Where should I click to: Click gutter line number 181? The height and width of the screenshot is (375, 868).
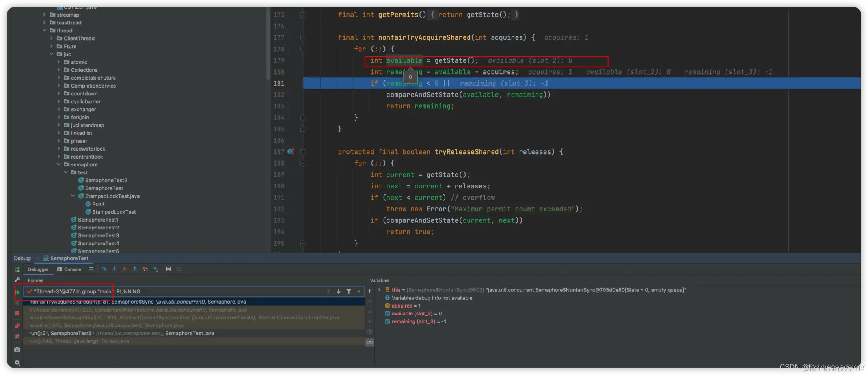click(279, 84)
